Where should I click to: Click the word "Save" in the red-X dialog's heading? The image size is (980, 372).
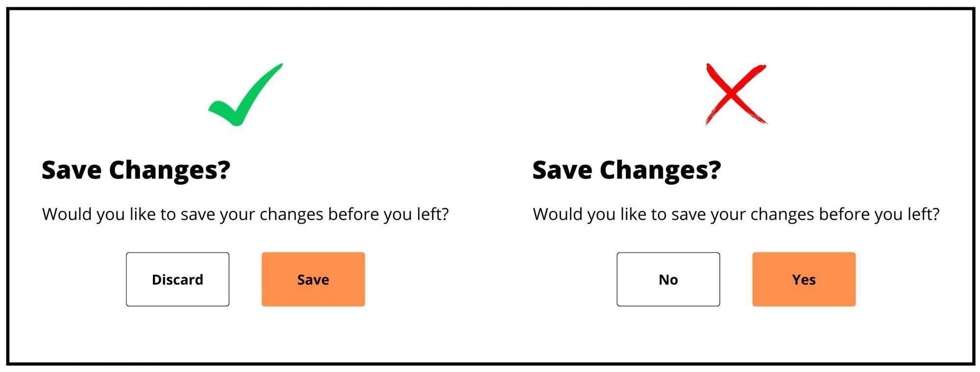[563, 170]
